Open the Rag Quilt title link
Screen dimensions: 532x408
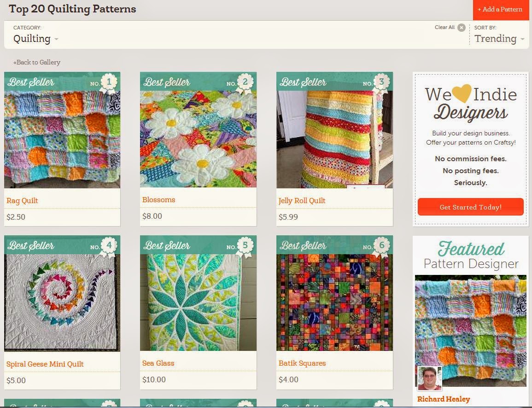(x=22, y=200)
